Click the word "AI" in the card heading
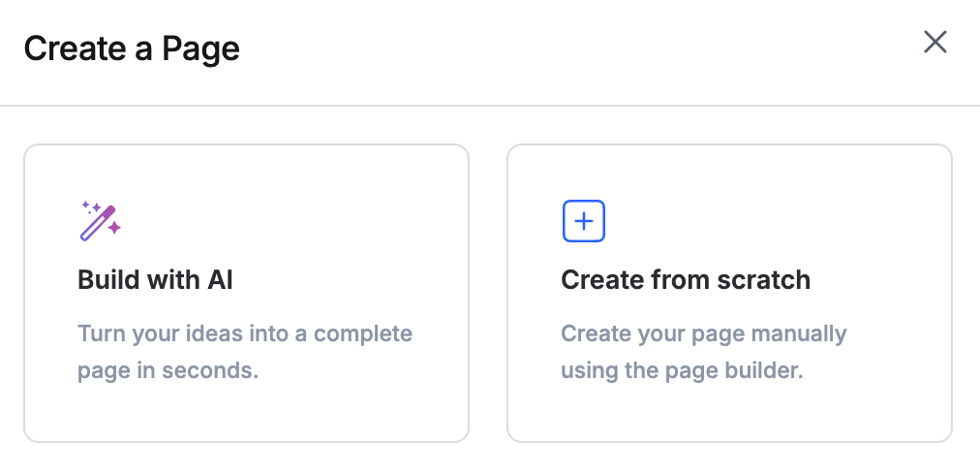This screenshot has height=475, width=980. (220, 280)
